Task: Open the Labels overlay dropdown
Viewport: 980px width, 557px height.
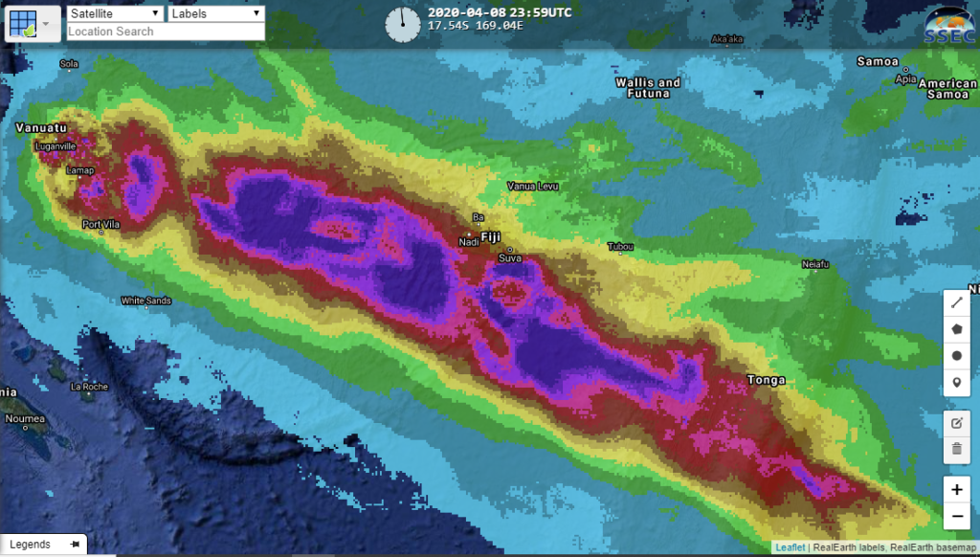Action: (215, 13)
